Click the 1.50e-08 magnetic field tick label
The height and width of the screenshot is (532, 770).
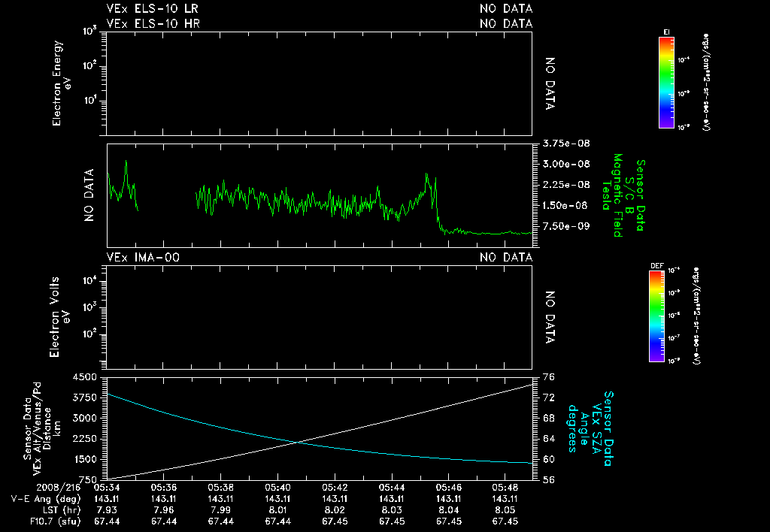point(565,206)
